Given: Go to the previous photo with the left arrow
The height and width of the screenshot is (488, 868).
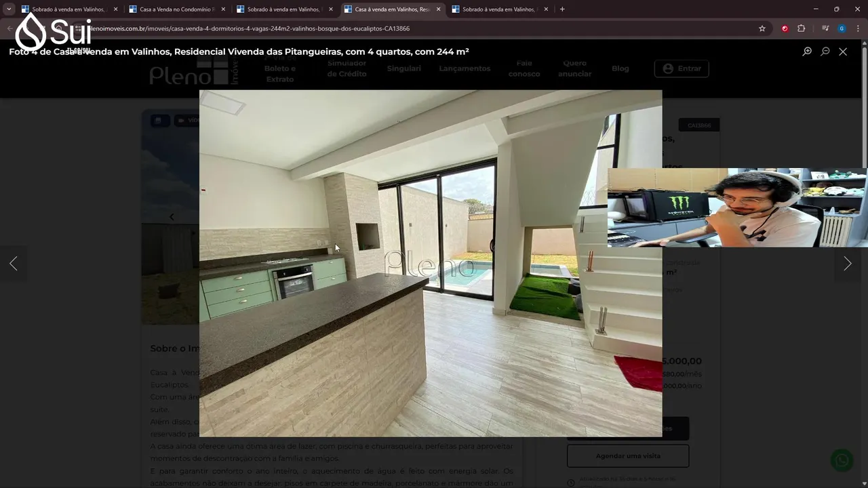Looking at the screenshot, I should [14, 264].
